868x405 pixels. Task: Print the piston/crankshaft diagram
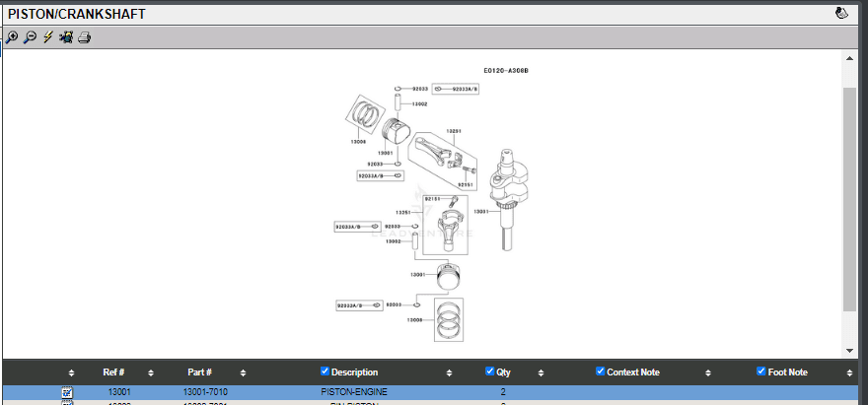[85, 37]
